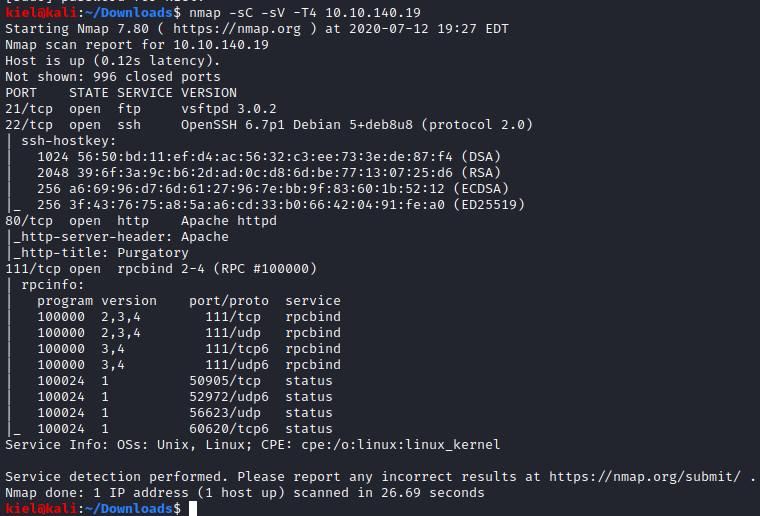Screen dimensions: 760x516
Task: Click the Service Info OSs line
Action: 252,444
